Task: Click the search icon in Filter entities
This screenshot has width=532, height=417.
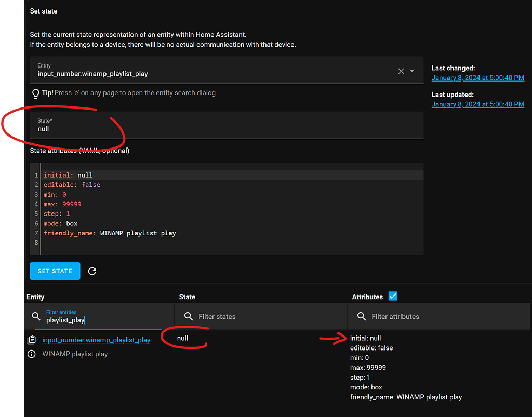Action: click(x=36, y=316)
